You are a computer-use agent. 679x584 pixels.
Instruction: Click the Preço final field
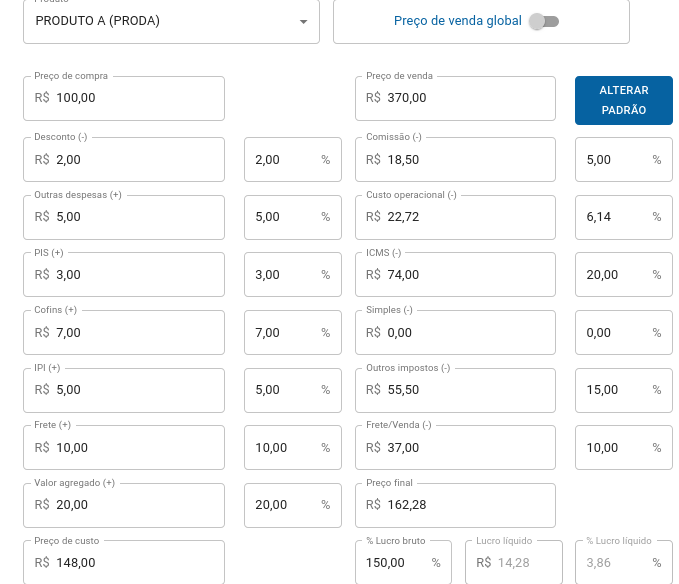click(455, 505)
